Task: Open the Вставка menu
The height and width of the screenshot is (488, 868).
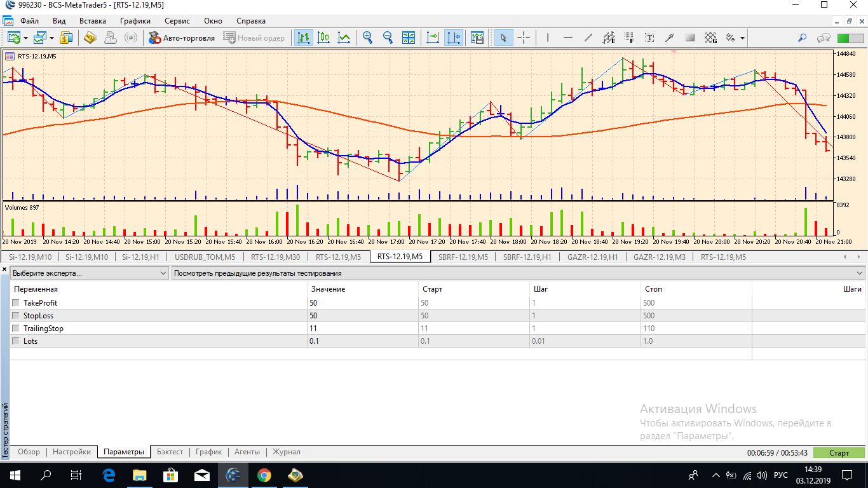Action: [93, 21]
